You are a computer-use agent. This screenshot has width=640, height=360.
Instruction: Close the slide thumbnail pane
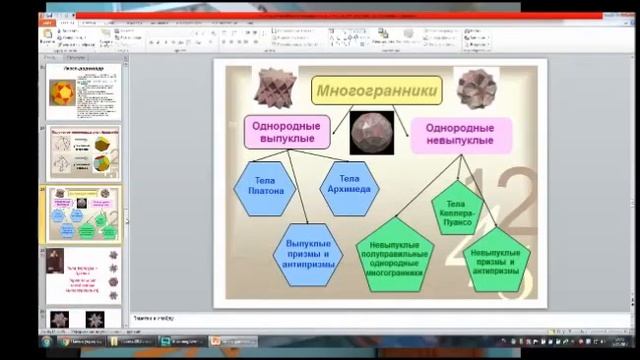pos(125,58)
